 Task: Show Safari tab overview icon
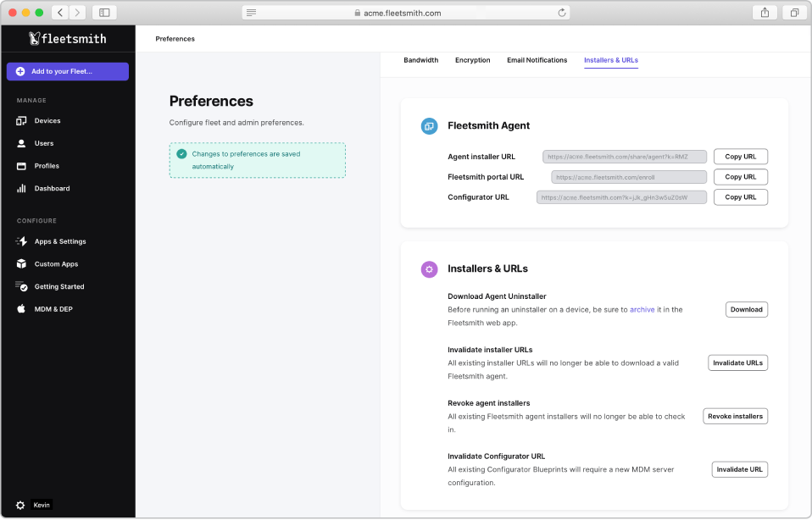794,13
